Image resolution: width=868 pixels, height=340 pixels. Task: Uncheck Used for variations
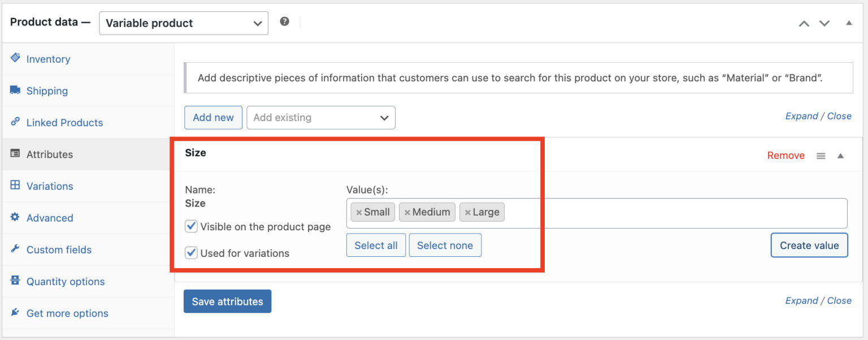click(191, 253)
